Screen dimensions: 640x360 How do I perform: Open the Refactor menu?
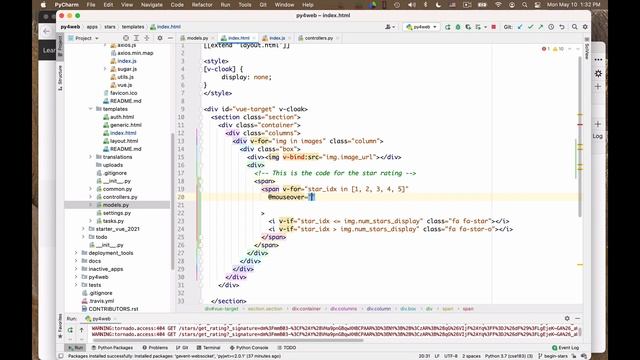click(202, 5)
